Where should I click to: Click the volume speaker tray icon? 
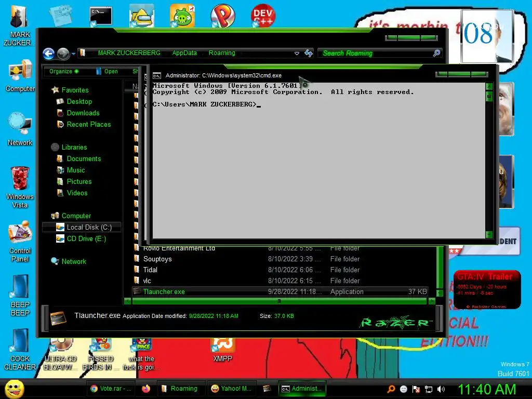point(441,389)
